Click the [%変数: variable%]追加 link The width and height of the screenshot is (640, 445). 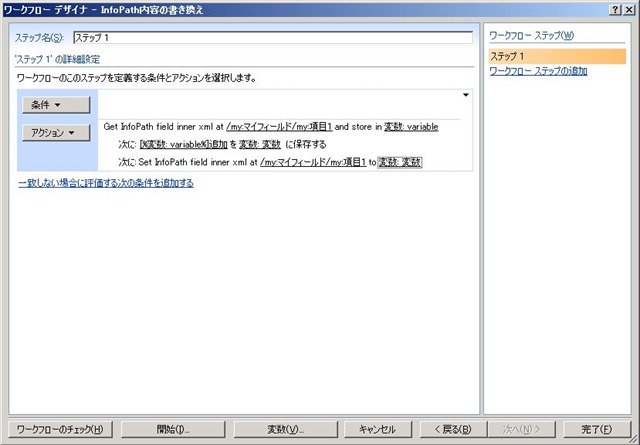tap(184, 145)
